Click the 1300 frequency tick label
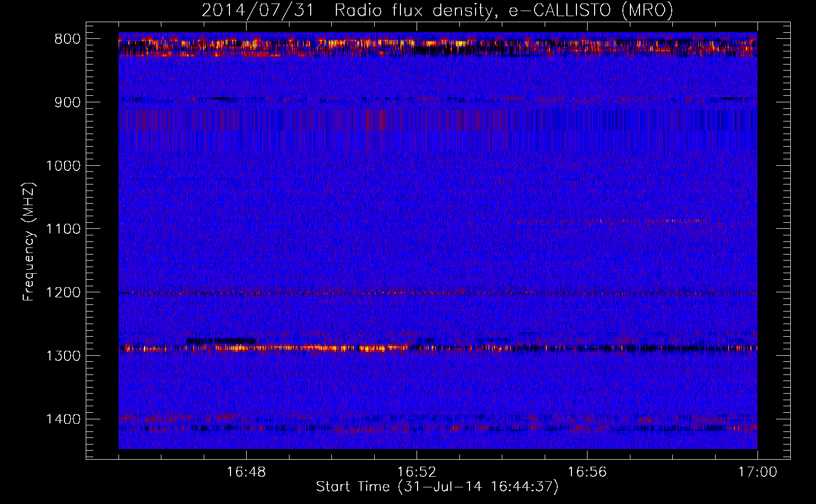816x504 pixels. coord(64,356)
